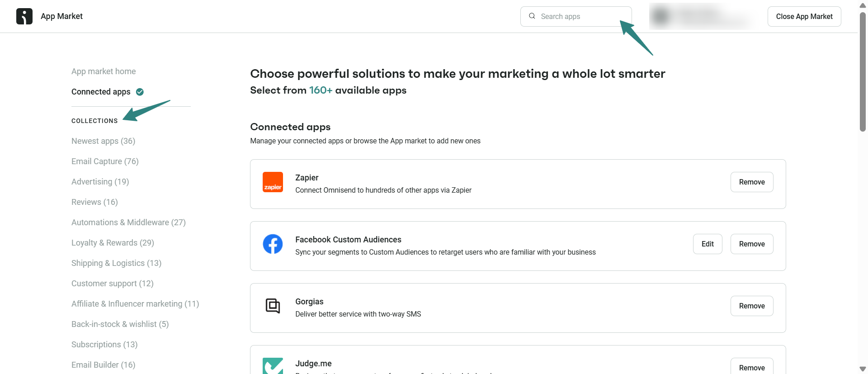Open Back-in-stock & wishlist (5) collection
Screen dimensions: 868x374
[x=120, y=324]
